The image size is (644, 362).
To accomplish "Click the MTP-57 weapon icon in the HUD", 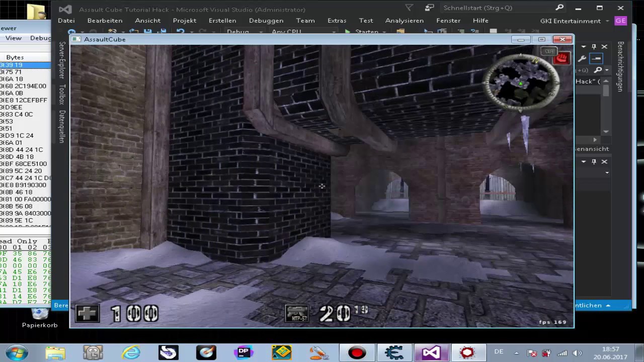I will pyautogui.click(x=296, y=313).
